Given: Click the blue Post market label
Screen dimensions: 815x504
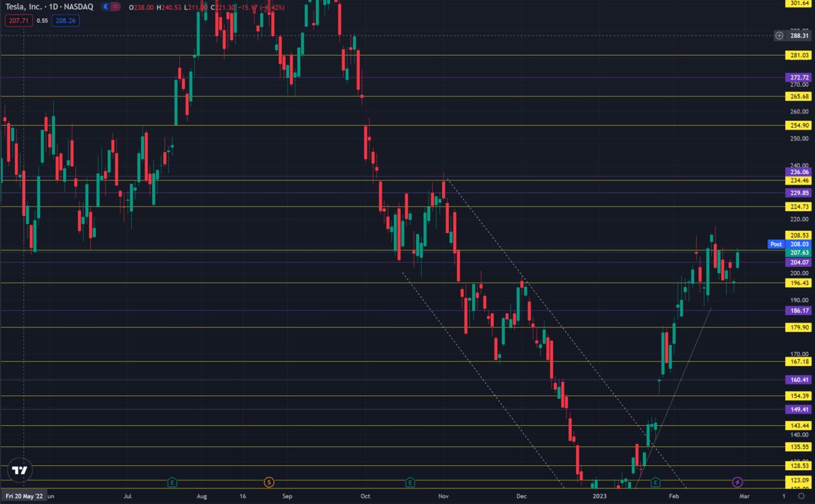Looking at the screenshot, I should click(776, 244).
